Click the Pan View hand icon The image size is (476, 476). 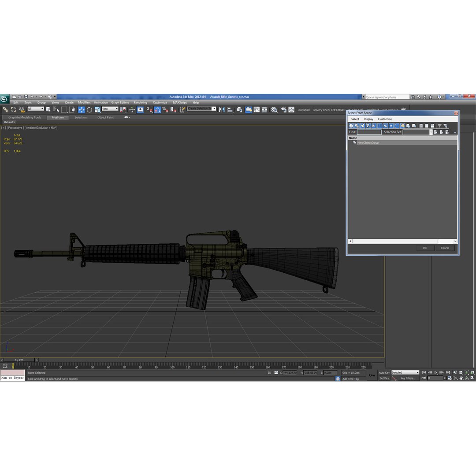461,378
